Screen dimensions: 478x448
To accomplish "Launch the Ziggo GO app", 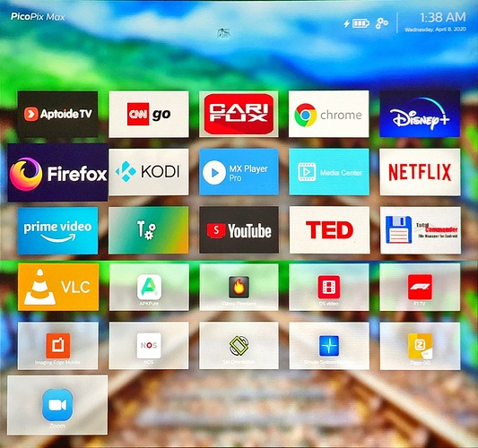I will 420,346.
